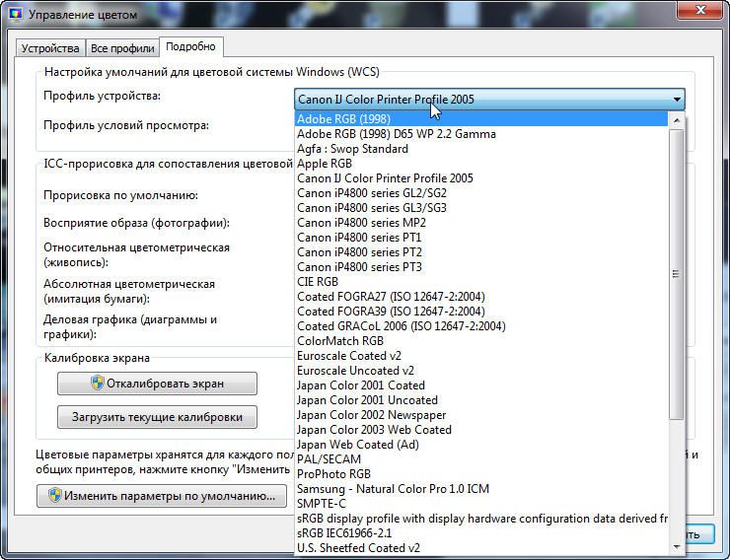730x560 pixels.
Task: Select Adobe RGB (1998) D65 WP 2.2 Gamma
Action: (x=481, y=134)
